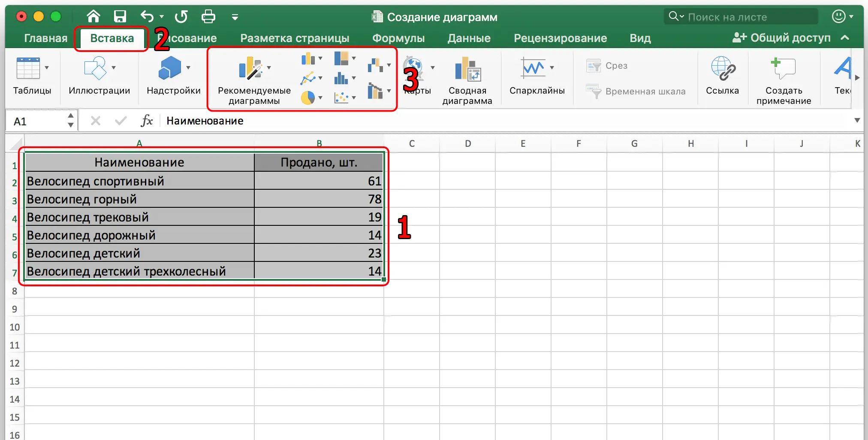Viewport: 868px width, 440px height.
Task: Select the cell Велосипед детский трехколесный
Action: (x=139, y=271)
